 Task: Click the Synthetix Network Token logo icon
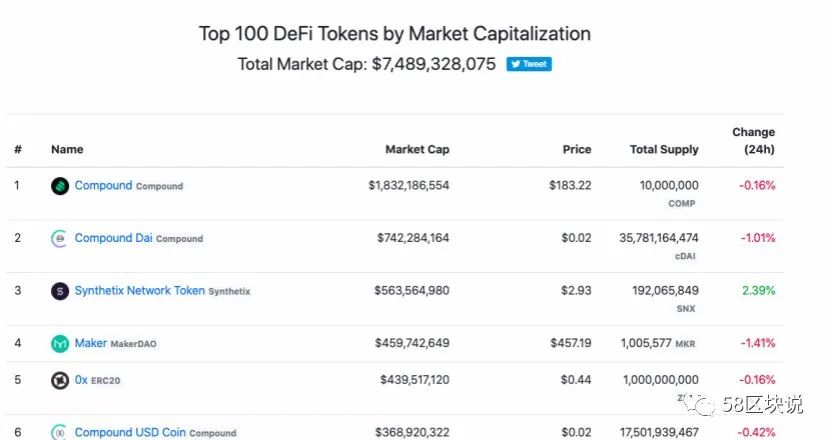tap(60, 291)
